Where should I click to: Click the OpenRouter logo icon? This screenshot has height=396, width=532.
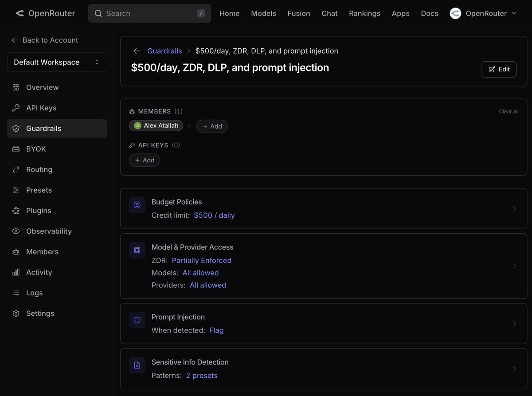(x=20, y=13)
